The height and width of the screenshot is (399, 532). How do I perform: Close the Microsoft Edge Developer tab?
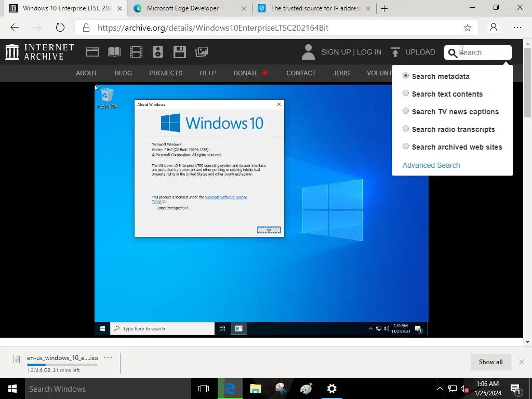tap(244, 9)
